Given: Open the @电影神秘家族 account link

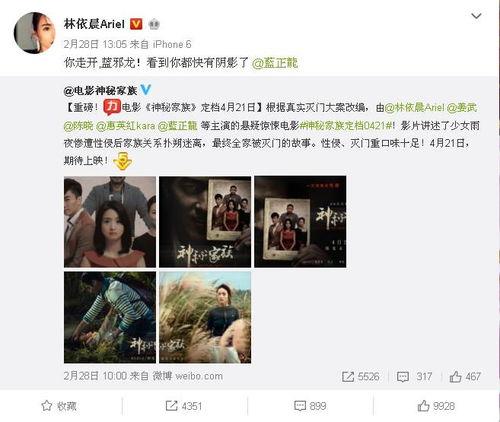Looking at the screenshot, I should point(100,90).
